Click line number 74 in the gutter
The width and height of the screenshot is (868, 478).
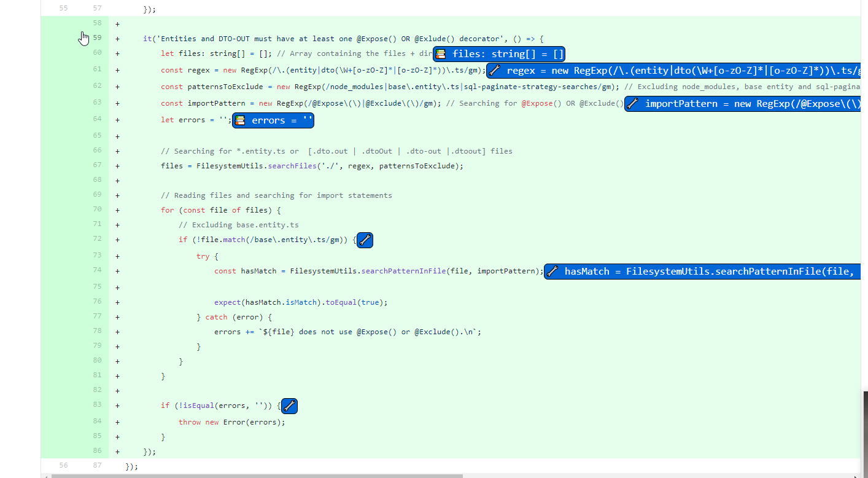[96, 270]
